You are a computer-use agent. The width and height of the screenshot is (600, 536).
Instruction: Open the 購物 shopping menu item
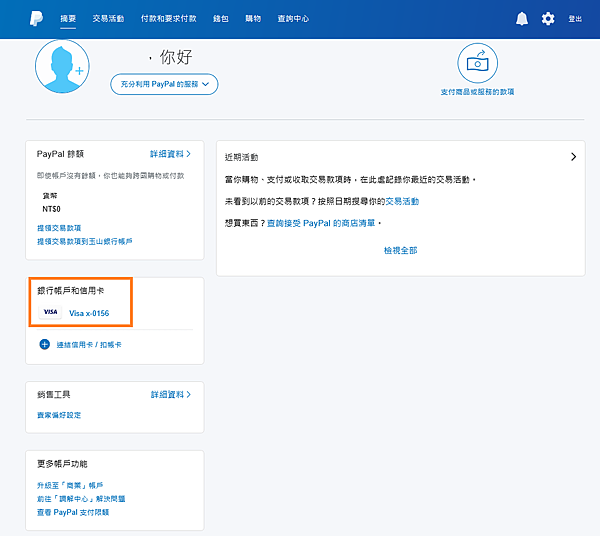[253, 18]
